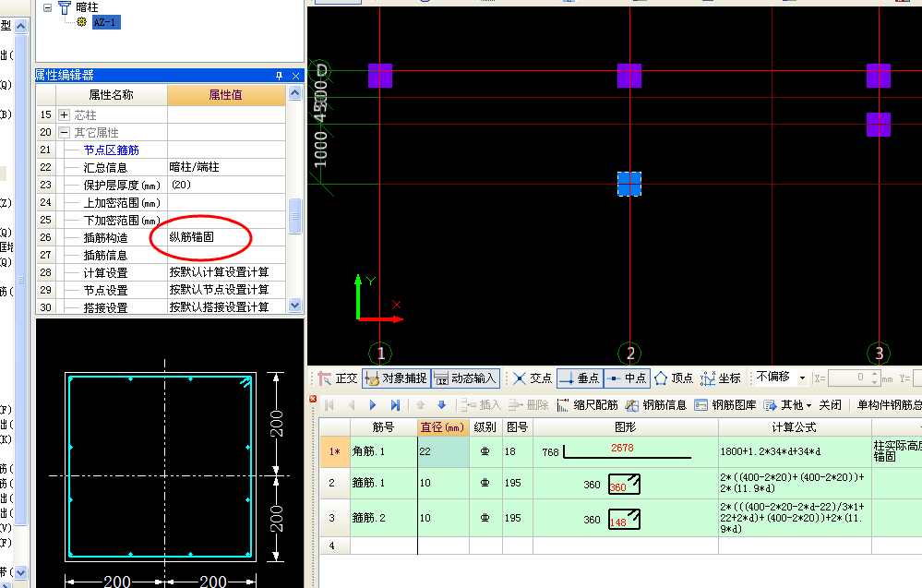This screenshot has height=588, width=922.
Task: Click the axis bubble labeled 2
Action: (x=629, y=354)
